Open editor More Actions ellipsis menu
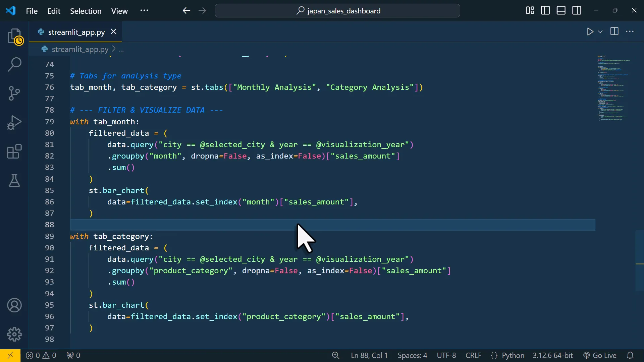The height and width of the screenshot is (362, 644). pos(630,32)
